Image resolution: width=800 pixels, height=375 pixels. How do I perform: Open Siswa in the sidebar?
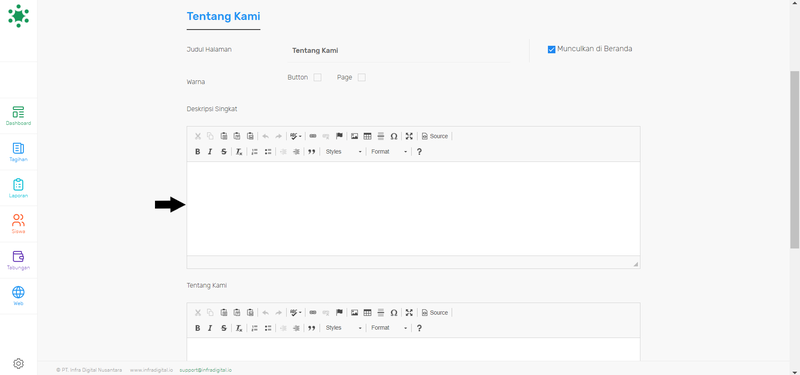[18, 224]
